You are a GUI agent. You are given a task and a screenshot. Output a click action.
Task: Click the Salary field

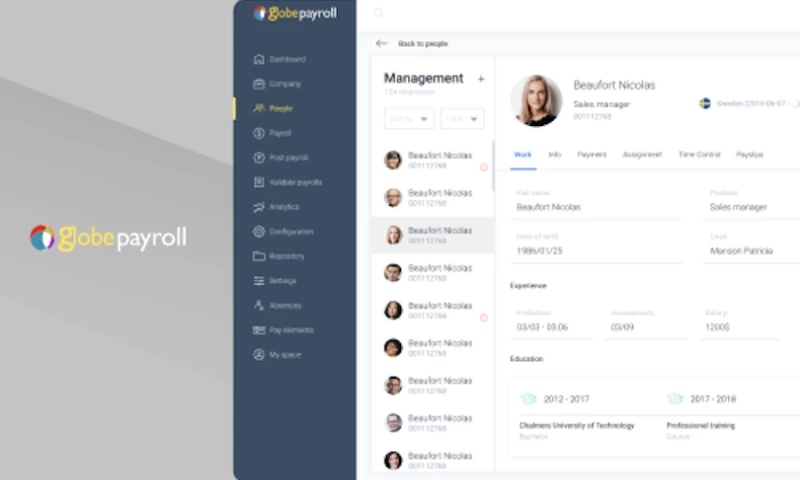pyautogui.click(x=740, y=323)
